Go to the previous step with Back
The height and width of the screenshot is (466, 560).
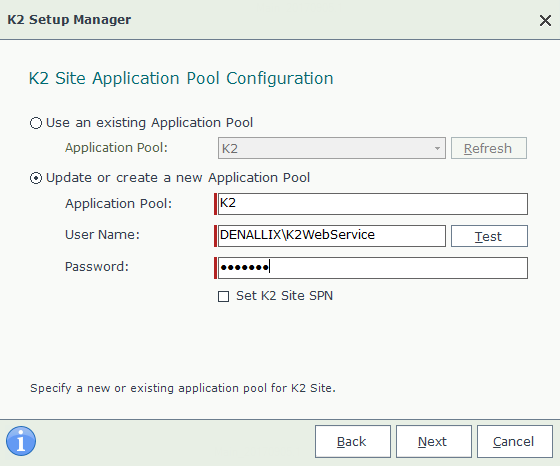352,441
